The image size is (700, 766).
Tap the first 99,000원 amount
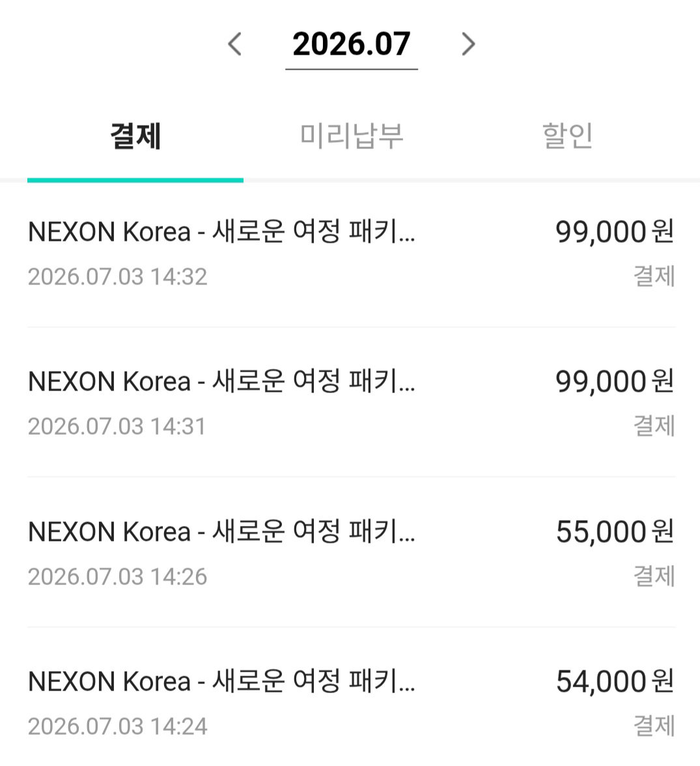click(615, 232)
